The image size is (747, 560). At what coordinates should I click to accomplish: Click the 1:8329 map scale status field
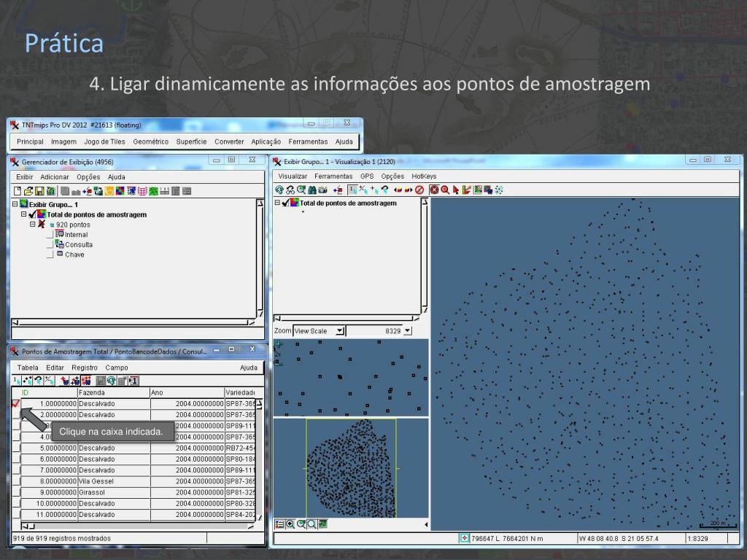(x=706, y=539)
